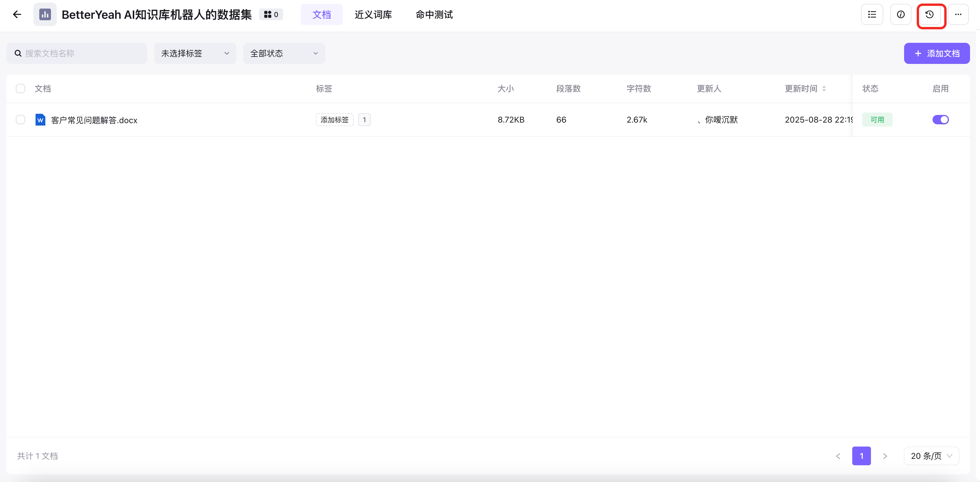Click the BetterYeah AI知识库机器人的数据集 title
The image size is (980, 482).
point(156,14)
